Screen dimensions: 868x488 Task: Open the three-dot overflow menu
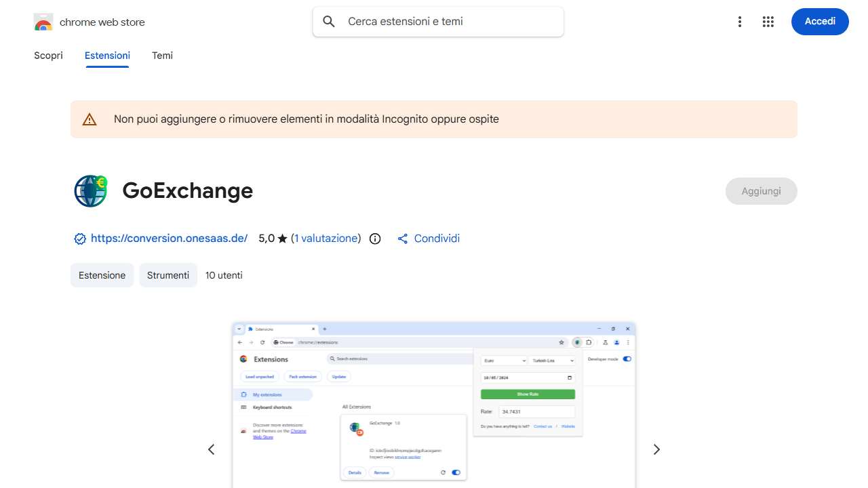[740, 21]
